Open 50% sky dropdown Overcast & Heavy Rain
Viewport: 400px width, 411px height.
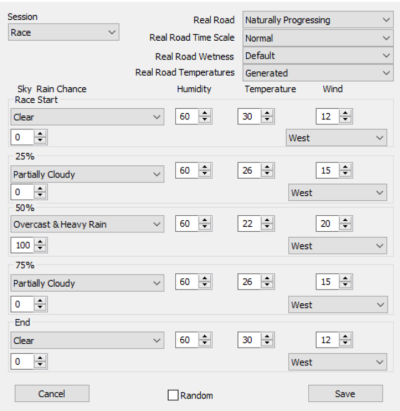[87, 224]
